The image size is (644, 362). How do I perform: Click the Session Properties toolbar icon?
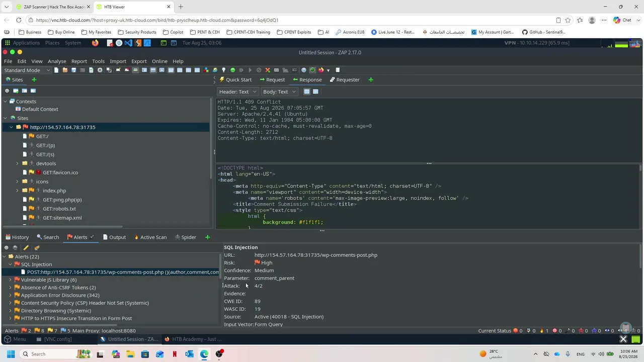coord(91,70)
